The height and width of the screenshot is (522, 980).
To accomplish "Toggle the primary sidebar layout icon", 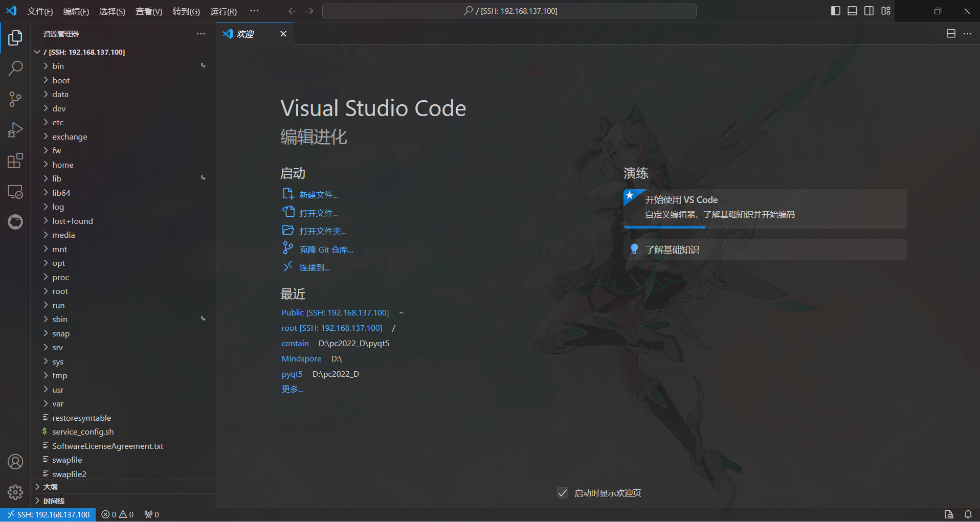I will tap(836, 11).
